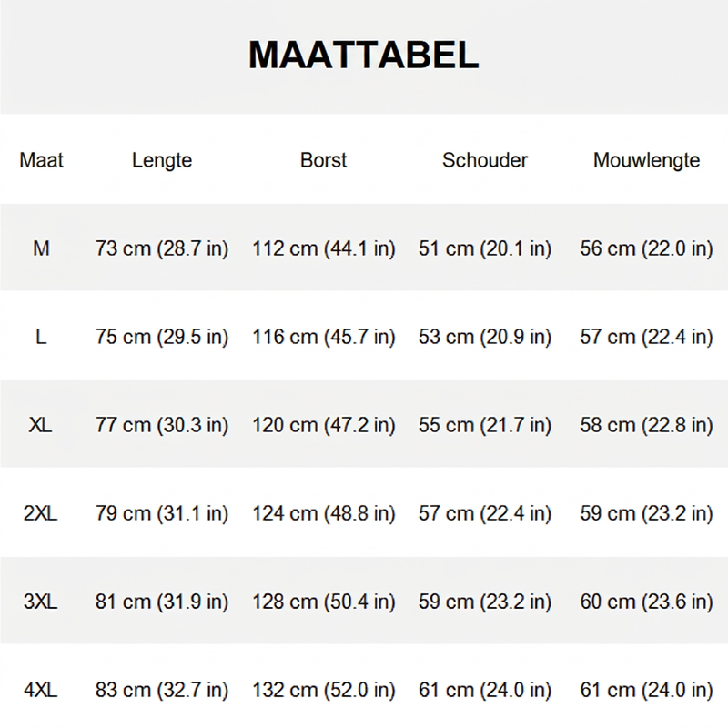Click the XL size row label
Image resolution: width=728 pixels, height=728 pixels.
coord(40,425)
